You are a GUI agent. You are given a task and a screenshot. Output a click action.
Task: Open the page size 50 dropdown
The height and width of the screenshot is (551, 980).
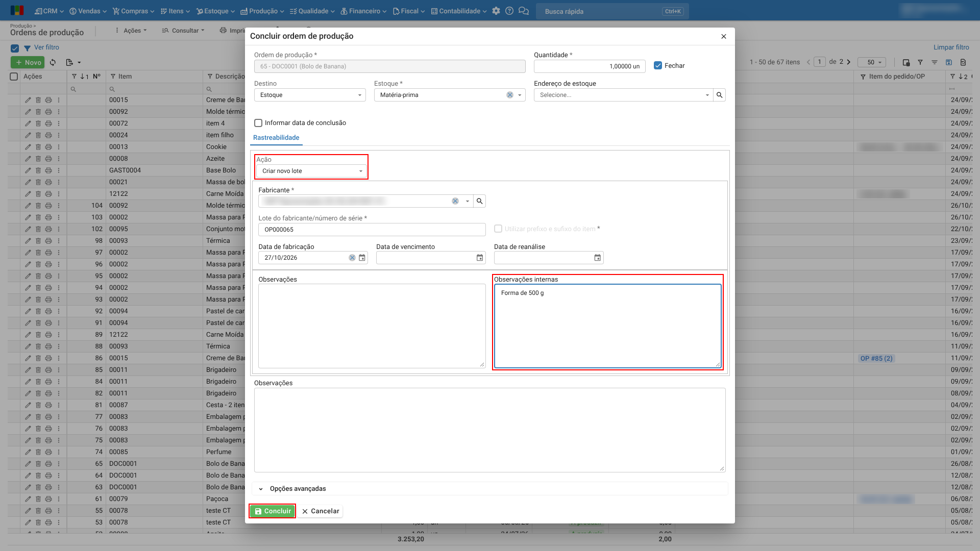(x=872, y=62)
